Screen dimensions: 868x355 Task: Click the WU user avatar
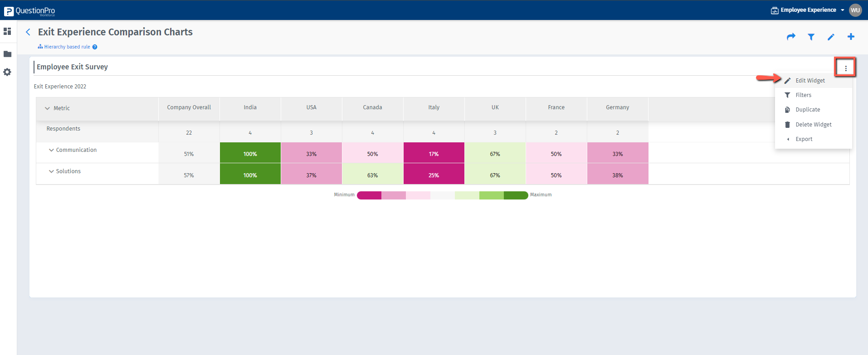pos(855,10)
